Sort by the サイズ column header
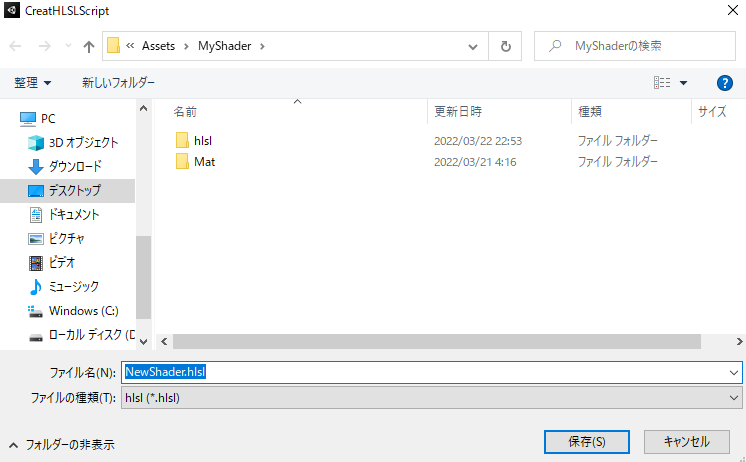746x462 pixels. (x=712, y=112)
